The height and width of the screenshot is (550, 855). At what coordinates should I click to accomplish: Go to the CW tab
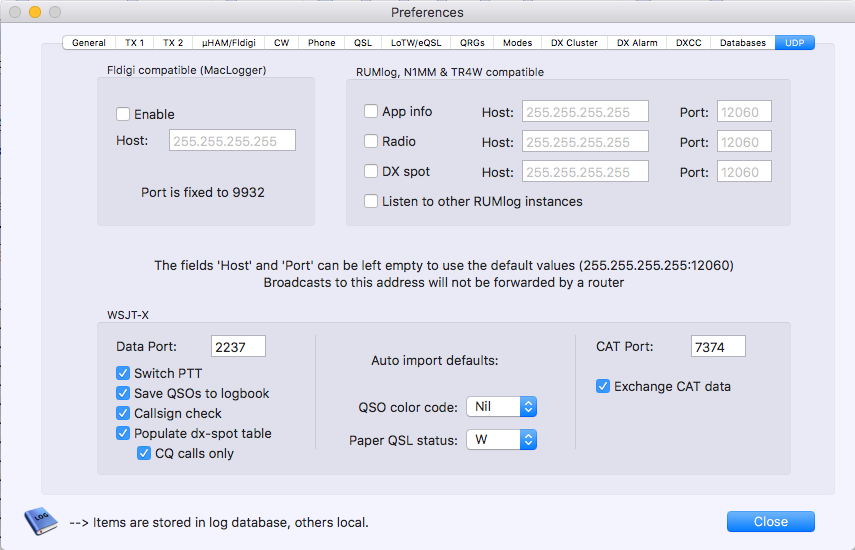[x=281, y=43]
